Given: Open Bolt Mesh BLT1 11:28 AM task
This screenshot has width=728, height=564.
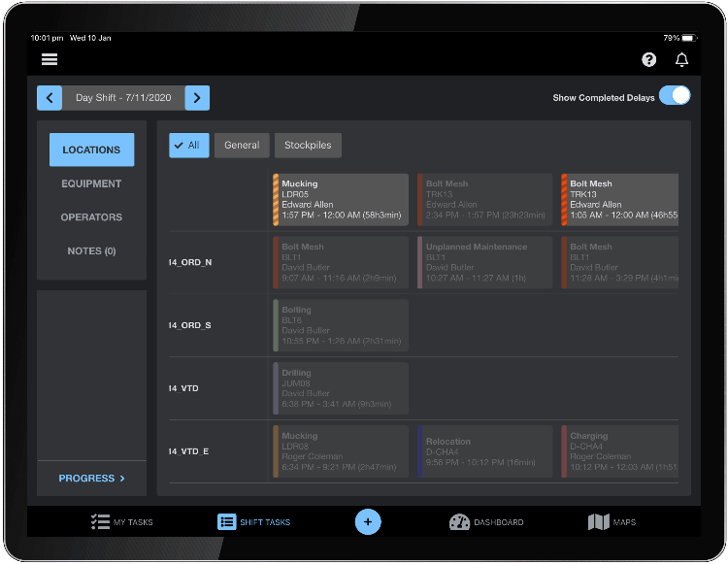Looking at the screenshot, I should tap(620, 263).
